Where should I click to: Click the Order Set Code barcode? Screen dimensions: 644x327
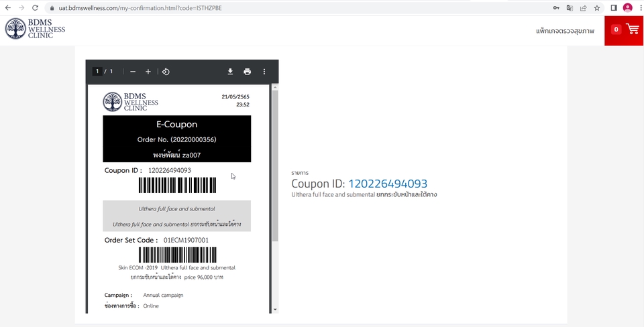(x=177, y=255)
